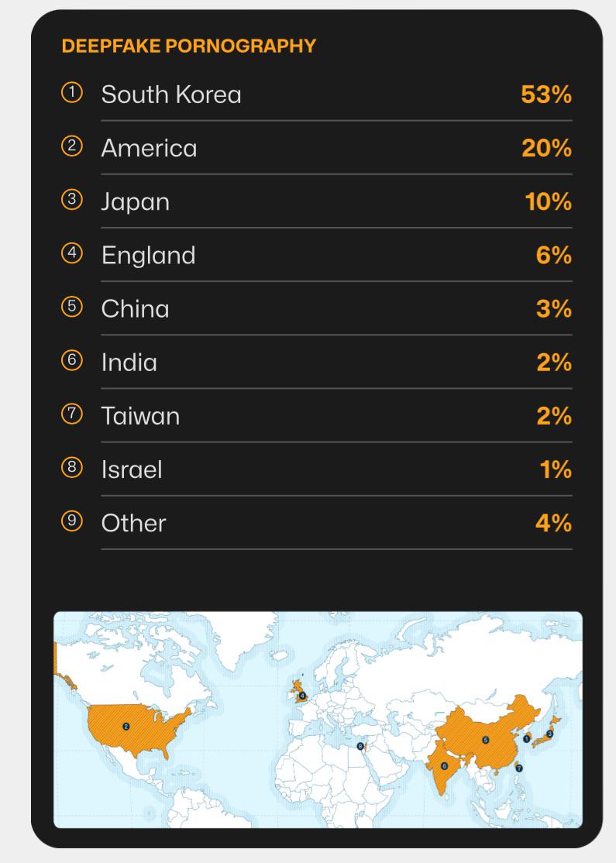Click the India country label
Image resolution: width=616 pixels, height=863 pixels.
(129, 363)
